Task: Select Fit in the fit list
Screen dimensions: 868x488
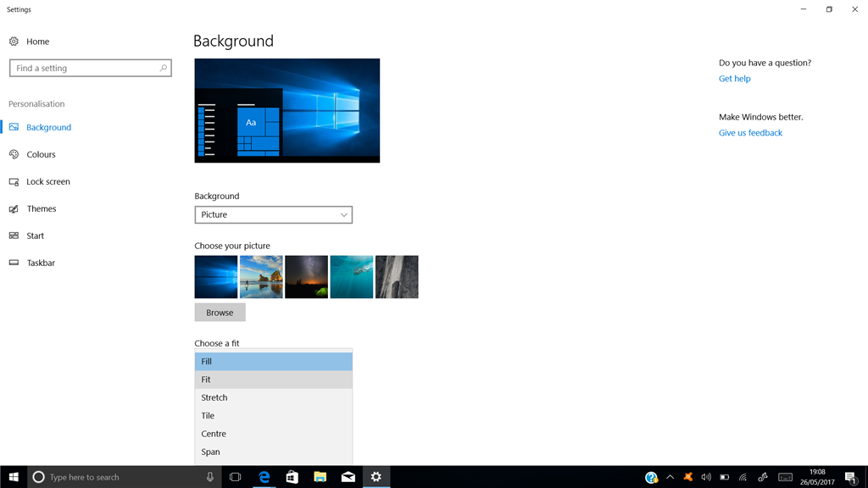Action: tap(274, 380)
